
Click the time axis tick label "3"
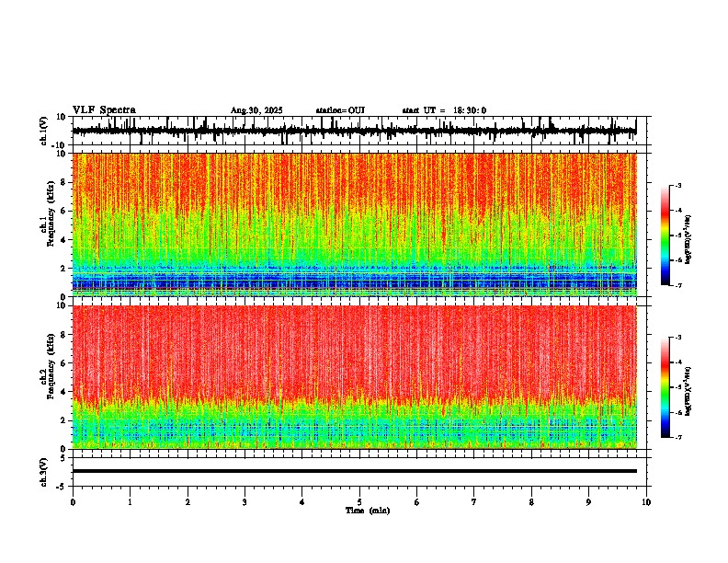coord(245,502)
